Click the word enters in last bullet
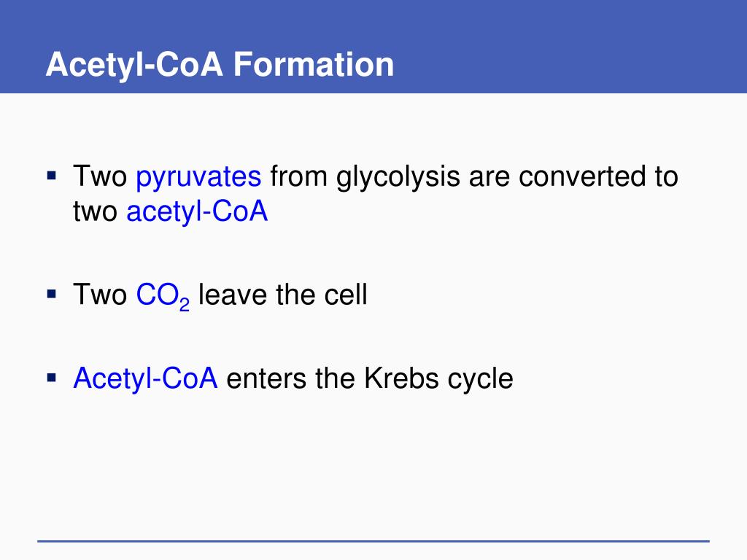Viewport: 747px width, 560px height. click(266, 380)
